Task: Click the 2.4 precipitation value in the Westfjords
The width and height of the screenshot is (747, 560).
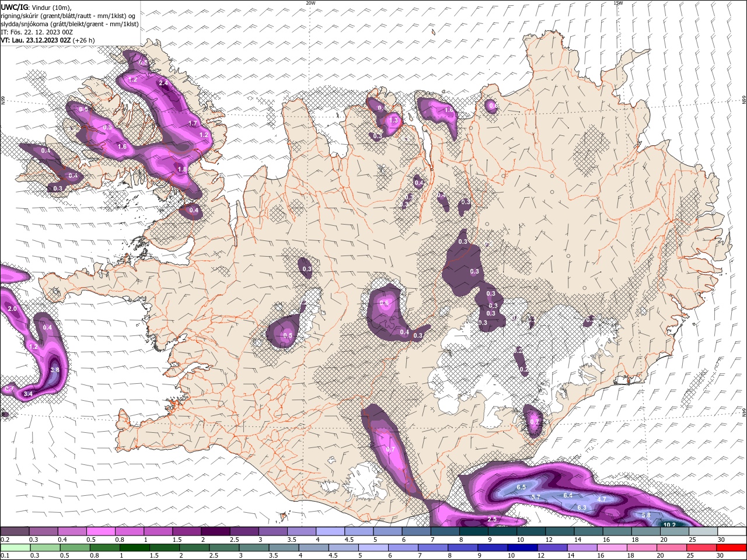Action: tap(163, 83)
